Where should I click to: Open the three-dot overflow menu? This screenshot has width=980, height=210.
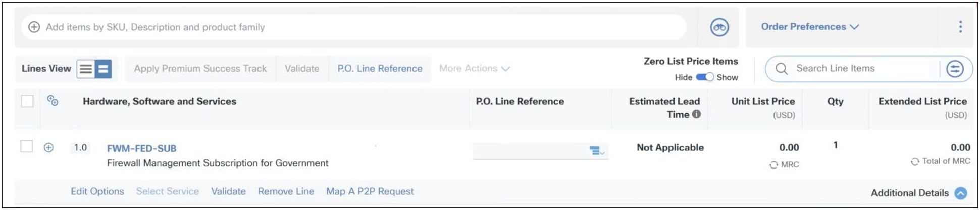[960, 27]
